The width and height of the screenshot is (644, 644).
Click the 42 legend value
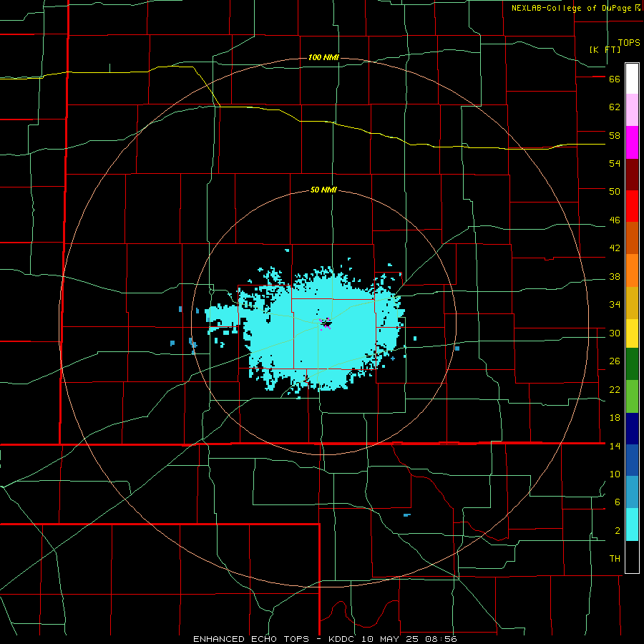point(615,248)
